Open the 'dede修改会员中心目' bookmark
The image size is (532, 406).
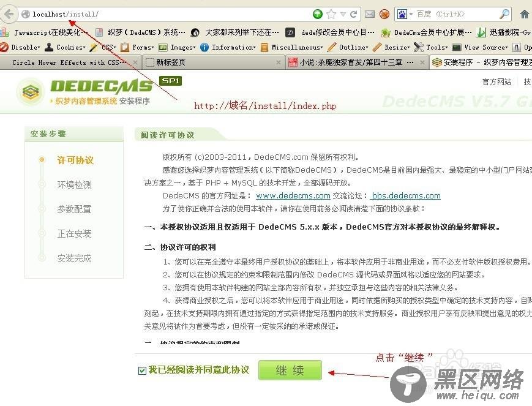click(x=330, y=32)
